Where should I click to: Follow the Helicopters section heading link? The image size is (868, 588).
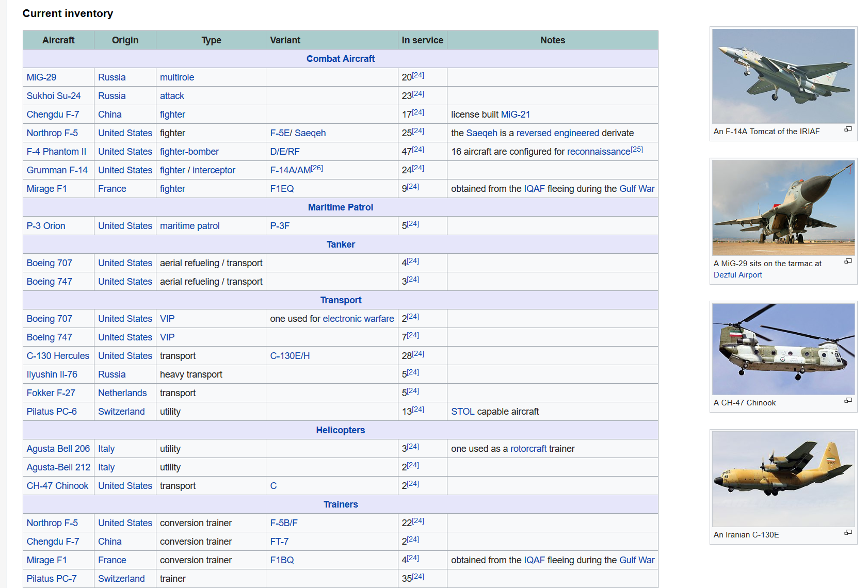[341, 430]
